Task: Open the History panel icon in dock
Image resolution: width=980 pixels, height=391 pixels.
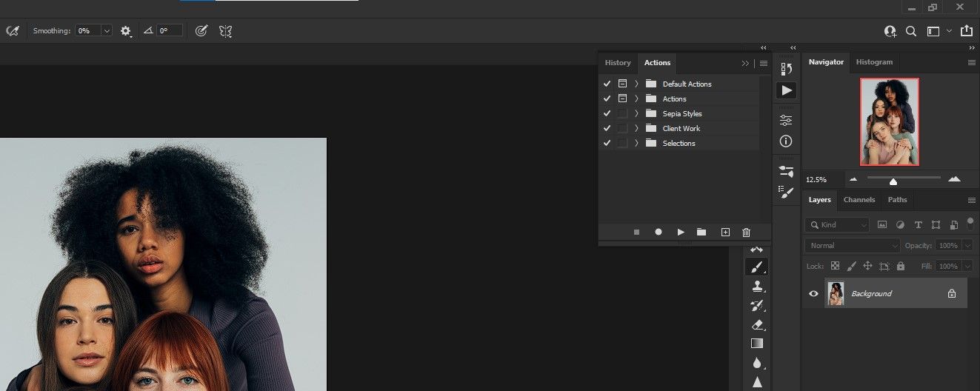Action: 786,69
